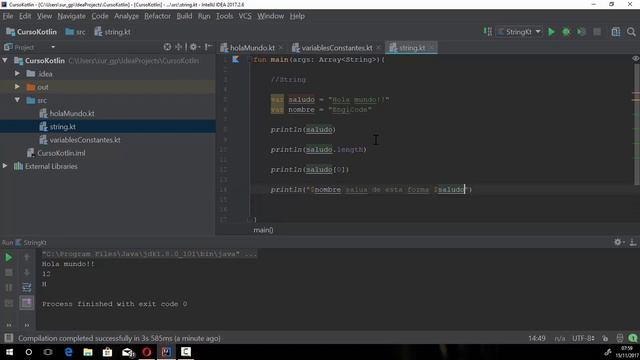Image resolution: width=640 pixels, height=360 pixels.
Task: Open Microsoft Edge from the taskbar
Action: coord(68,352)
